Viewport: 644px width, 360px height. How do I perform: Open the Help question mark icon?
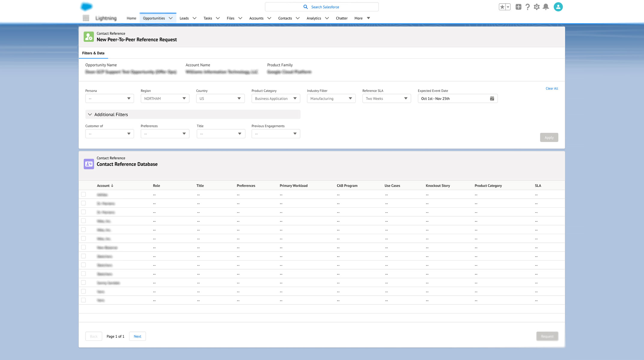527,7
